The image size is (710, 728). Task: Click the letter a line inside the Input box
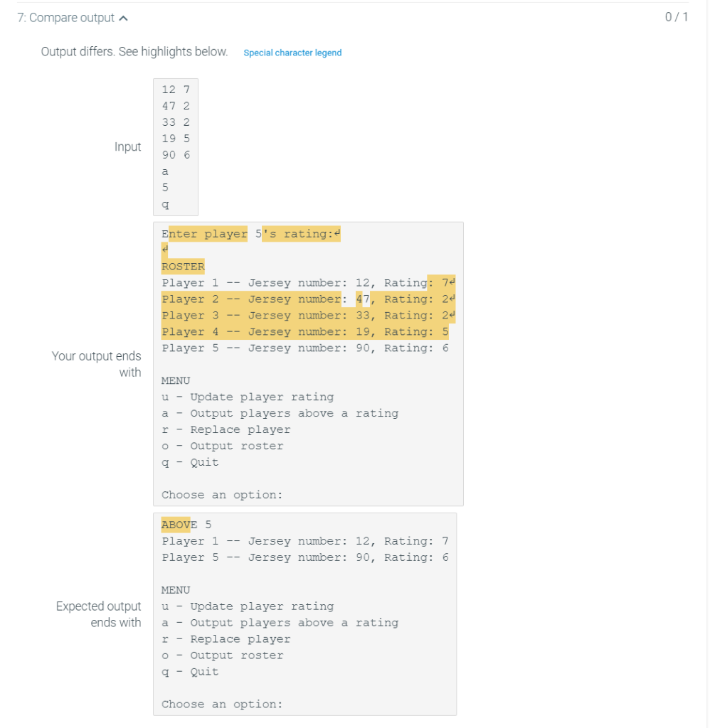tap(164, 171)
